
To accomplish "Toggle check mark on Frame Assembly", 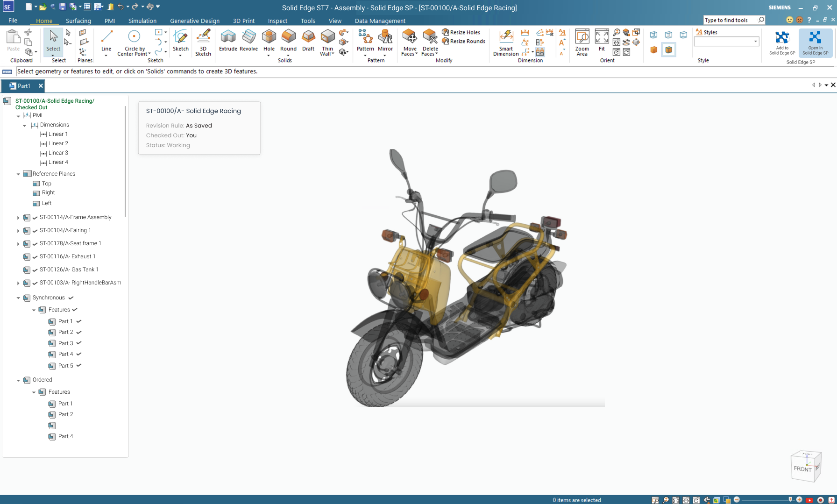I will pos(35,218).
